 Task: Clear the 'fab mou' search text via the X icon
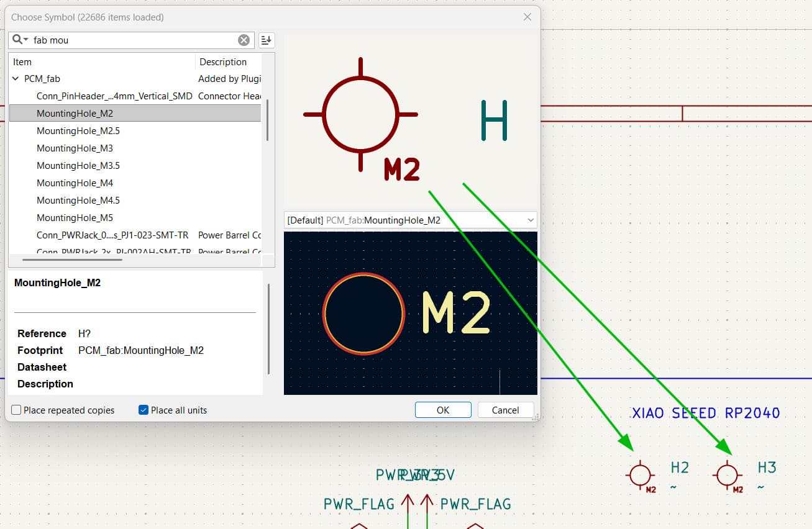[x=244, y=40]
